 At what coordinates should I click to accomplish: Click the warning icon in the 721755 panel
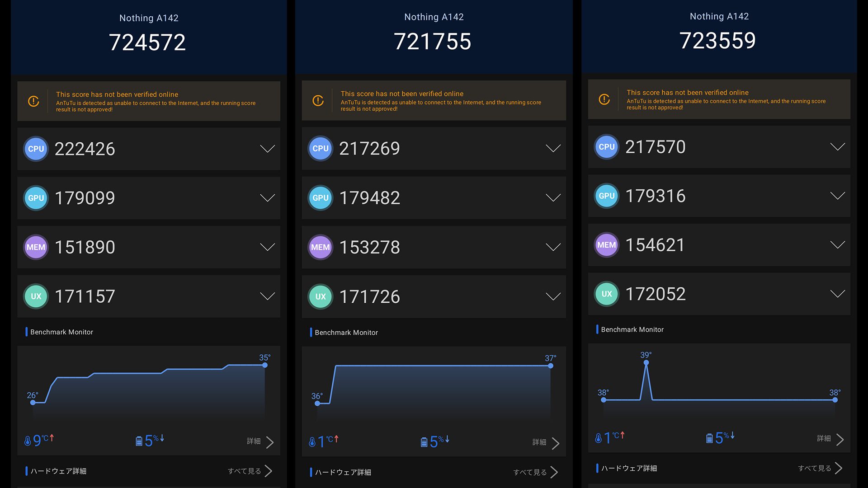click(318, 101)
